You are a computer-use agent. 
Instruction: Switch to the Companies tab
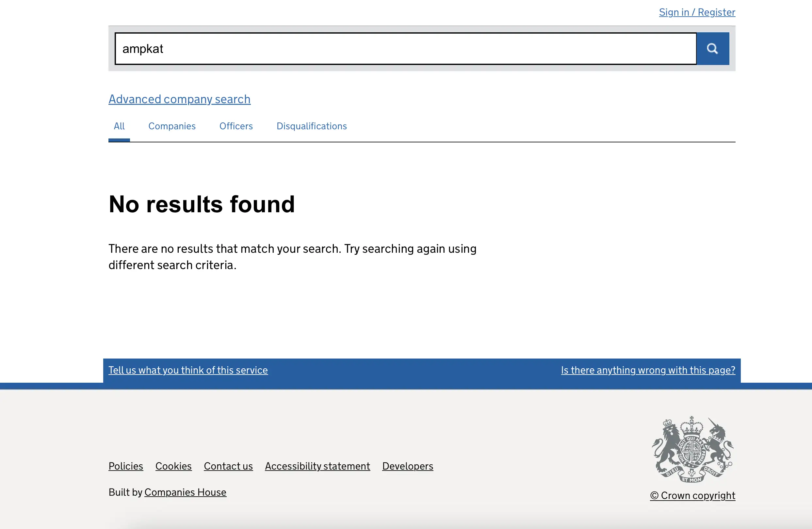[x=172, y=126]
